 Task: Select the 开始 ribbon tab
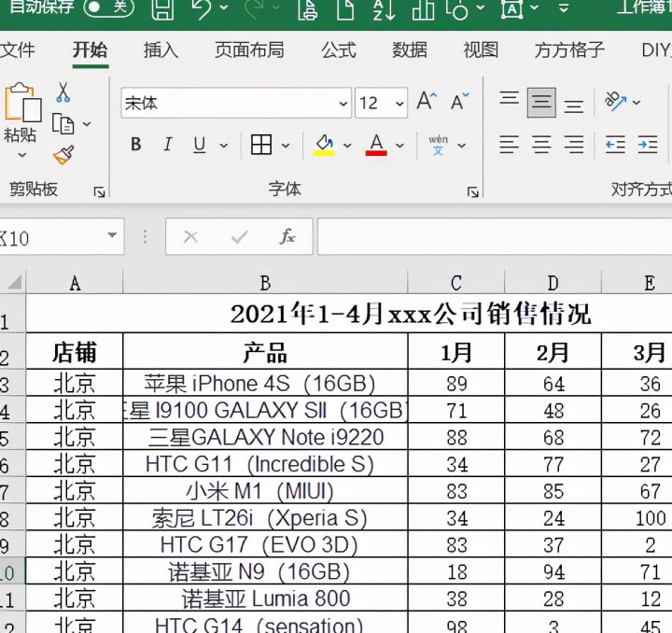point(90,50)
